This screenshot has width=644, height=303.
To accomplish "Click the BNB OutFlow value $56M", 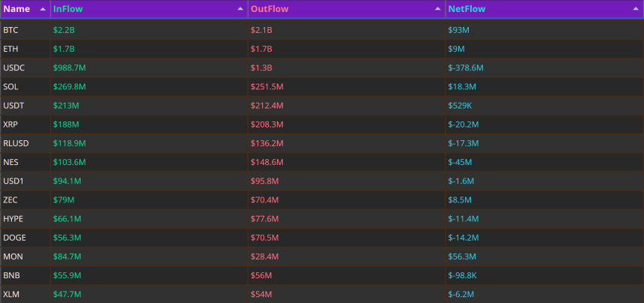I will [261, 276].
